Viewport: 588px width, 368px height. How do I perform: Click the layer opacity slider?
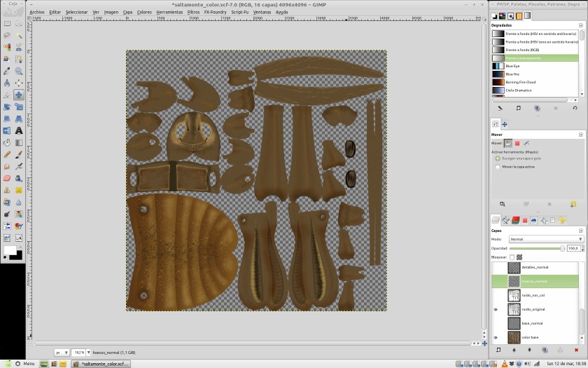537,248
